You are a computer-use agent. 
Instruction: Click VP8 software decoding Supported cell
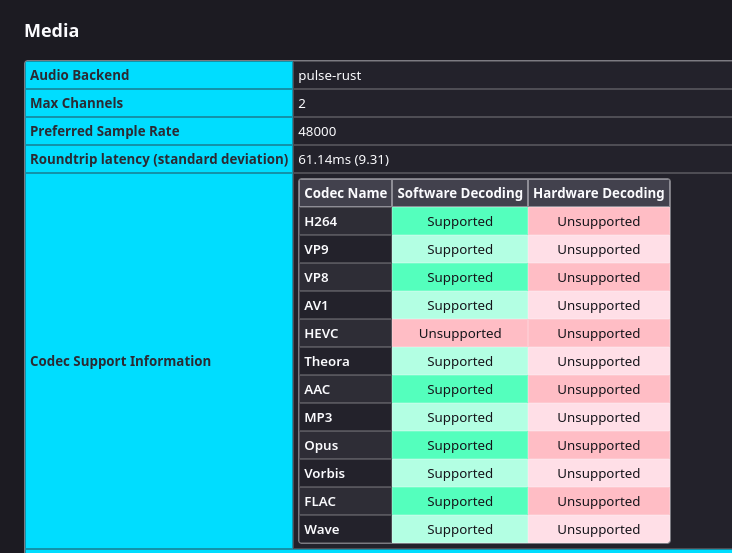click(460, 277)
